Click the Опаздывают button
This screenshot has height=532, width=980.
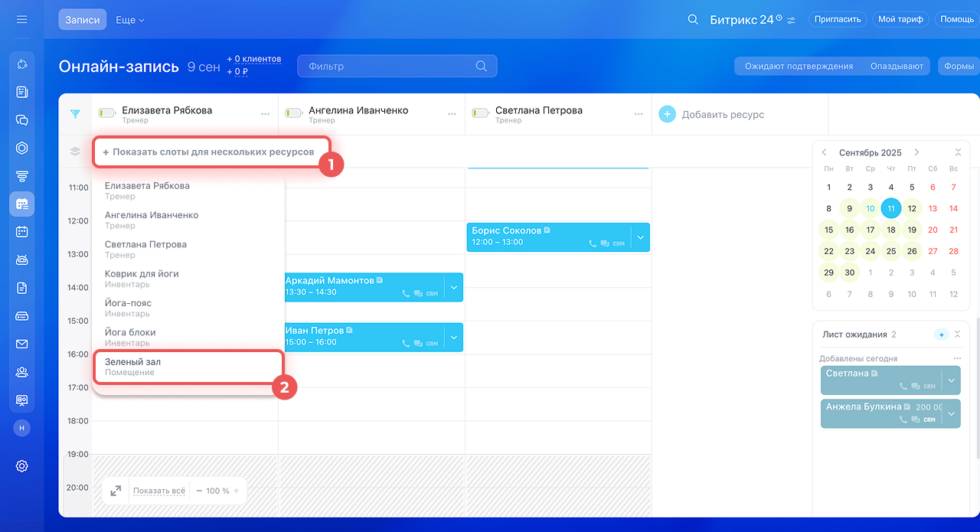pyautogui.click(x=897, y=67)
